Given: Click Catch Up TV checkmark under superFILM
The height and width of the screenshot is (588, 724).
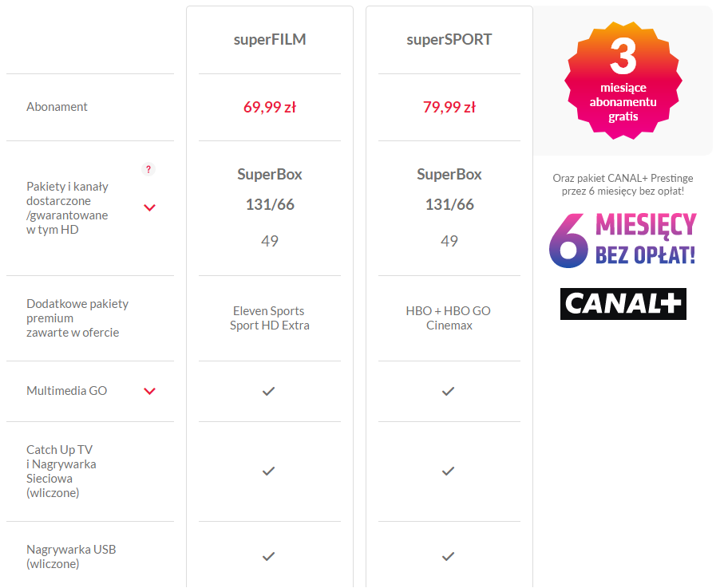Looking at the screenshot, I should (269, 472).
